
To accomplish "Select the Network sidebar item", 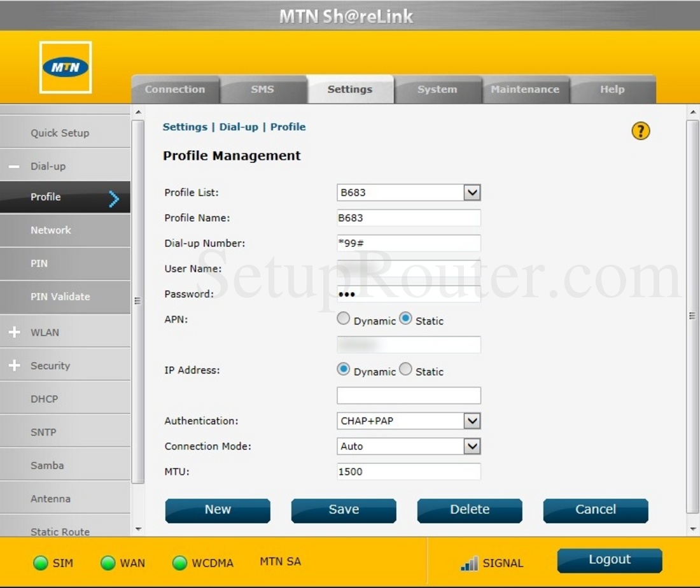I will (51, 230).
